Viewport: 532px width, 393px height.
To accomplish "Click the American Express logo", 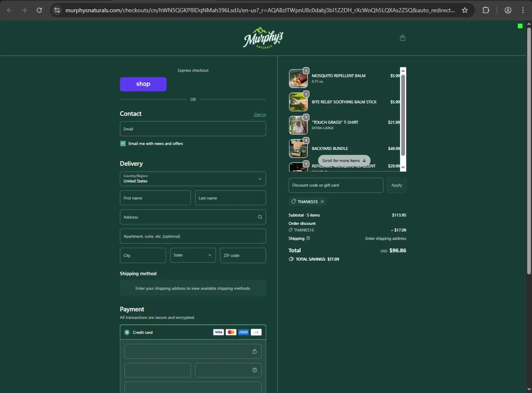I will pyautogui.click(x=243, y=332).
